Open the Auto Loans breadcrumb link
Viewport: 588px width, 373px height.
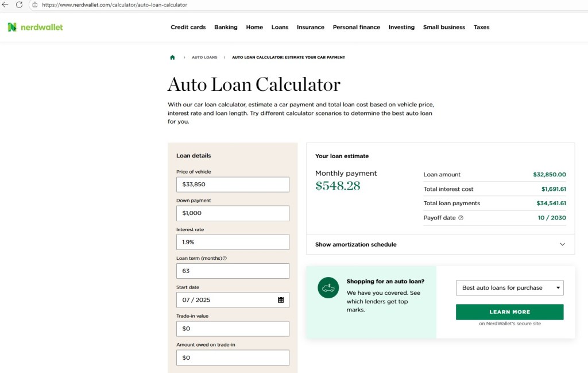[204, 57]
